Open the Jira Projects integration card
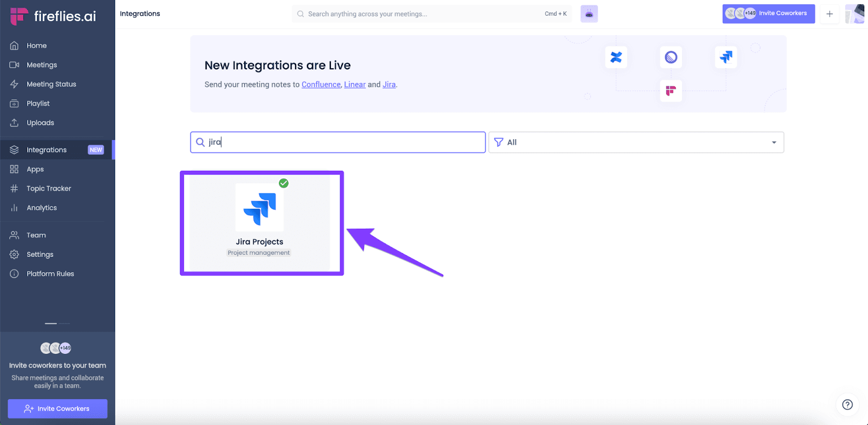 point(259,222)
